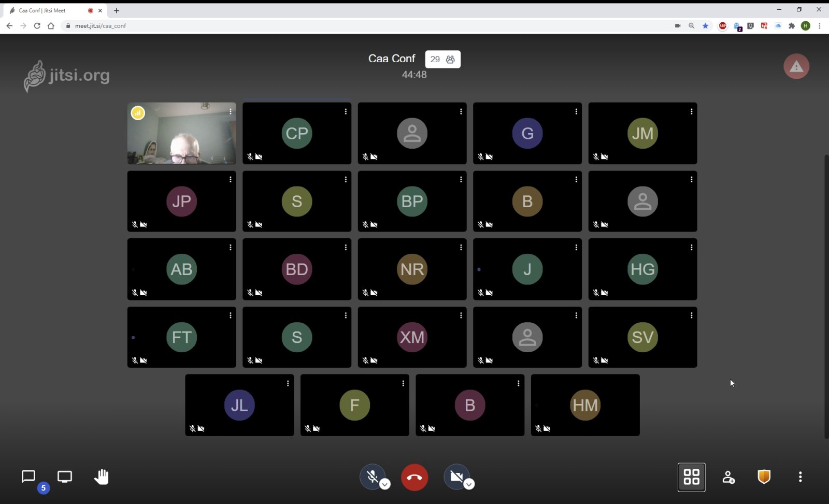Click the 44:48 meeting timer
This screenshot has height=504, width=829.
coord(414,75)
